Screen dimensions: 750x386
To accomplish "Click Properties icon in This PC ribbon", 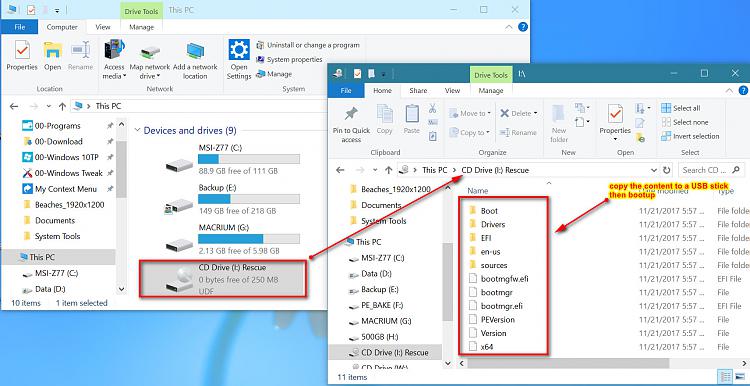I will click(x=22, y=50).
